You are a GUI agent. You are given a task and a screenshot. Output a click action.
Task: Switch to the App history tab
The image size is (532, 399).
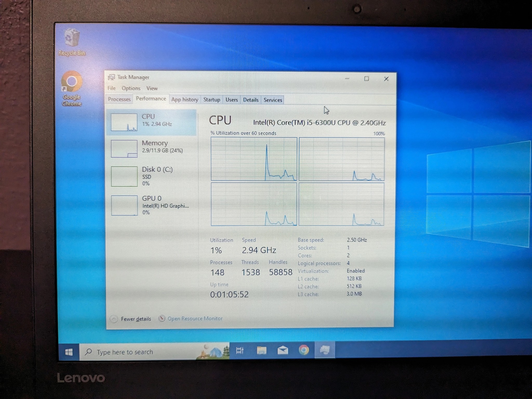[185, 99]
